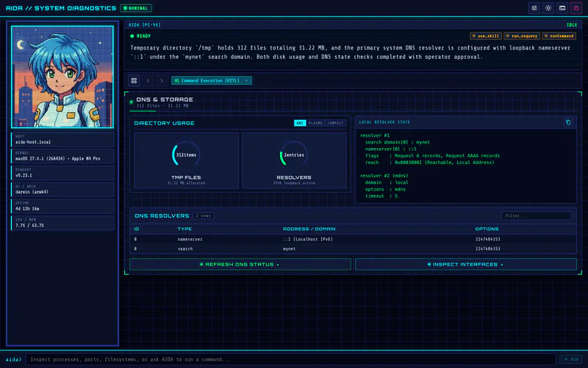Click the host value aida-host.local
This screenshot has width=588, height=368.
[33, 142]
